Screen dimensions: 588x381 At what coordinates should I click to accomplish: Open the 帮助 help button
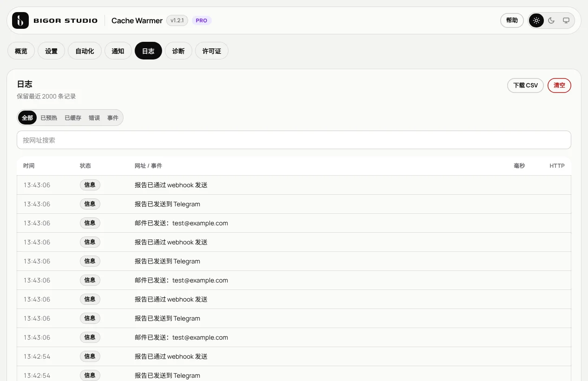[x=512, y=20]
